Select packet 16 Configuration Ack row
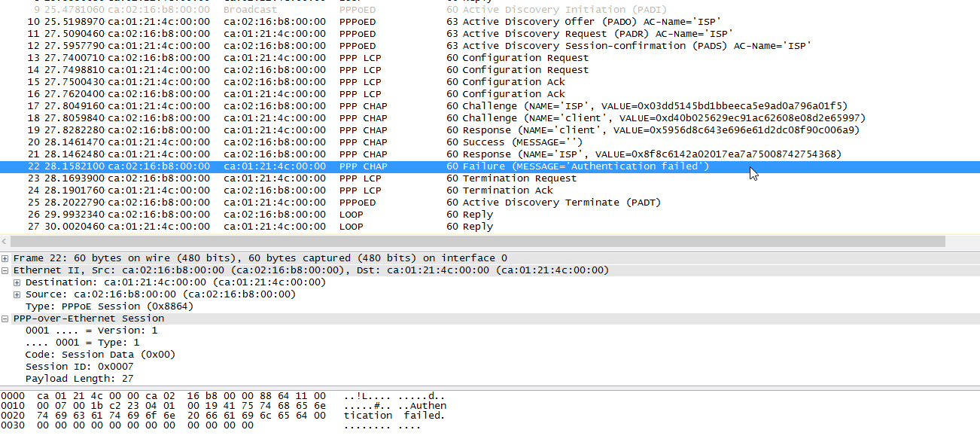The height and width of the screenshot is (445, 980). [x=490, y=94]
